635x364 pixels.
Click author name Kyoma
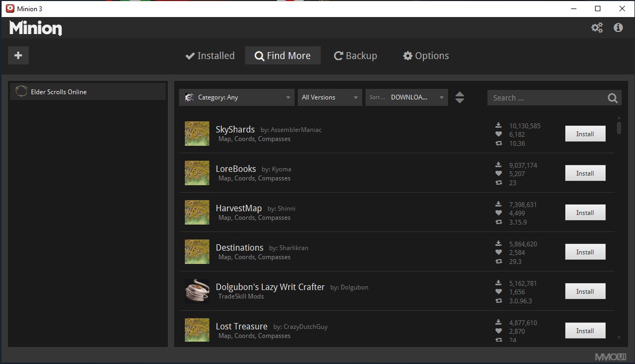pyautogui.click(x=281, y=169)
